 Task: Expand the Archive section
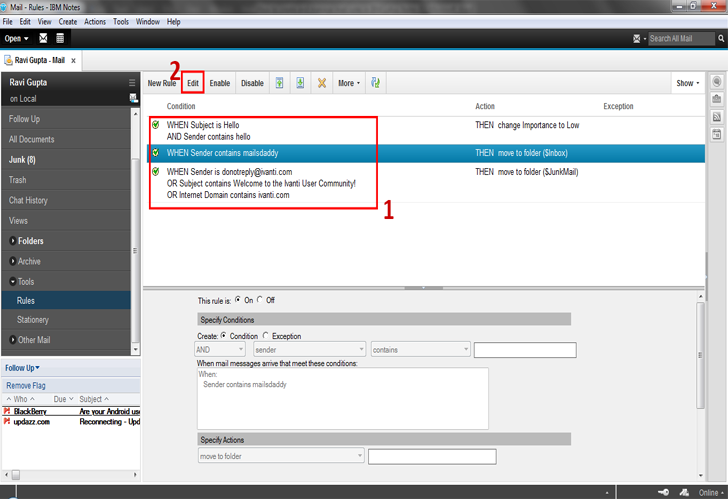[13, 261]
